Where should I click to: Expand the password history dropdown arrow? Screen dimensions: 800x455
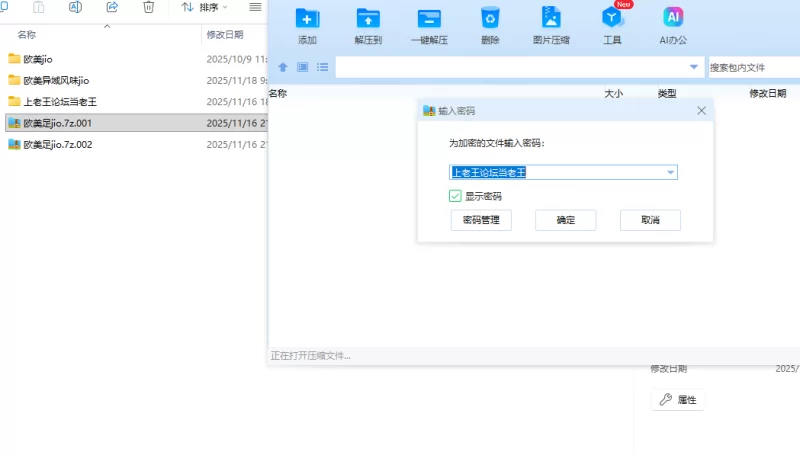tap(670, 172)
